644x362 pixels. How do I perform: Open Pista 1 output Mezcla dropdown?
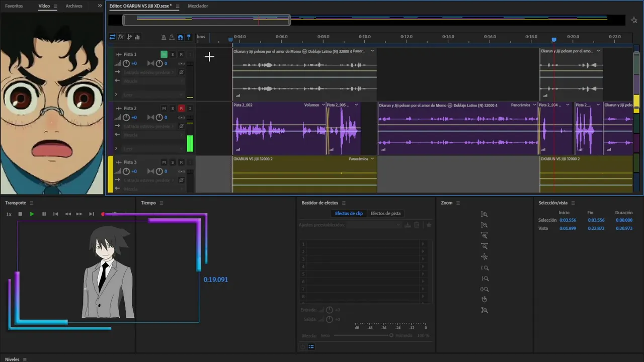click(152, 81)
